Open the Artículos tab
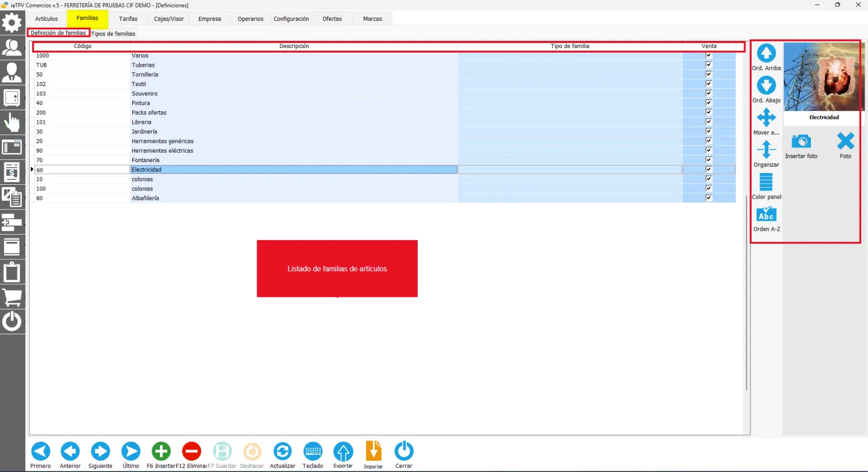The width and height of the screenshot is (868, 472). 46,19
